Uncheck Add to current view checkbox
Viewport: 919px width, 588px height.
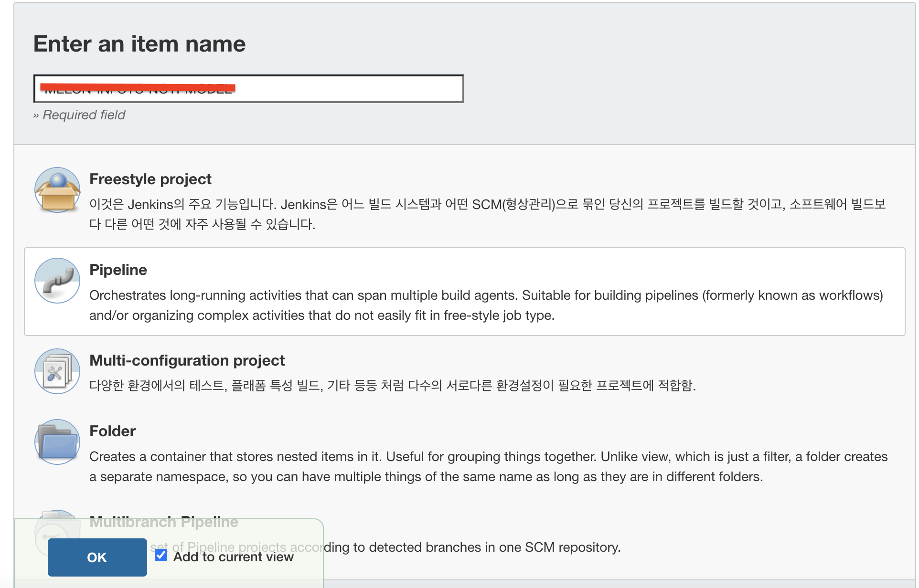tap(161, 556)
